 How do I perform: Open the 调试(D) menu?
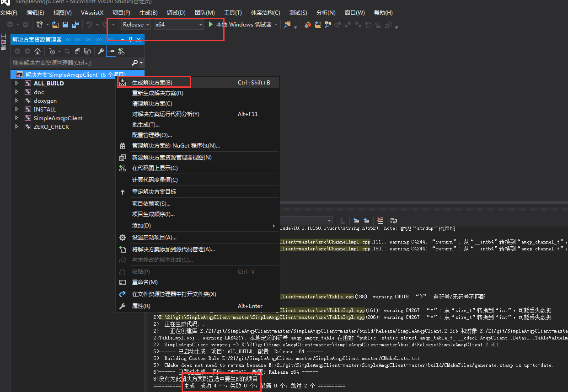pos(176,12)
